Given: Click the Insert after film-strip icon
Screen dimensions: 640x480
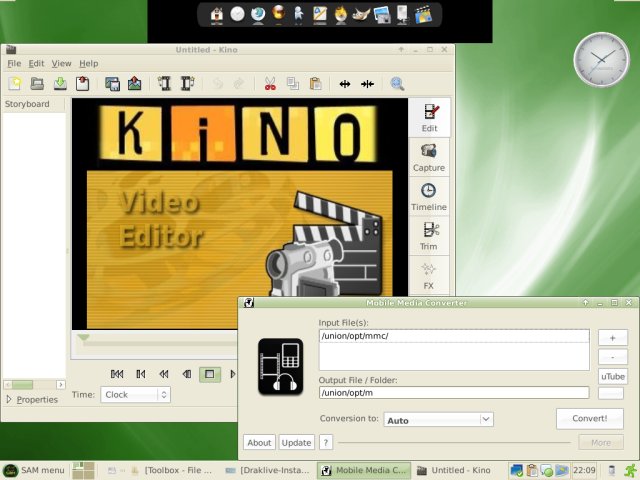Looking at the screenshot, I should 187,84.
